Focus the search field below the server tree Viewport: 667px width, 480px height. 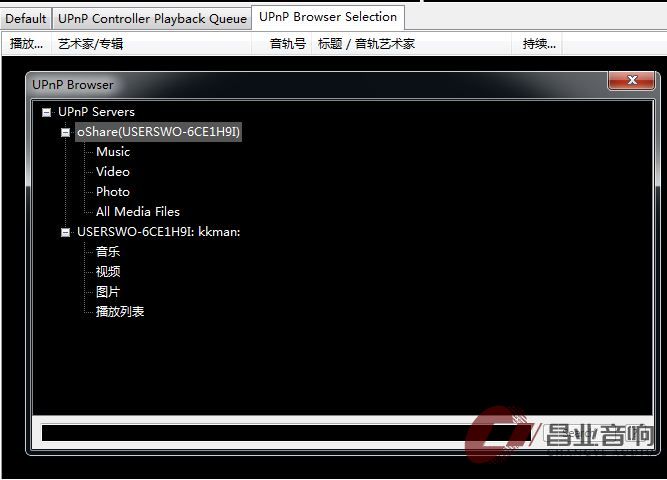click(x=286, y=433)
